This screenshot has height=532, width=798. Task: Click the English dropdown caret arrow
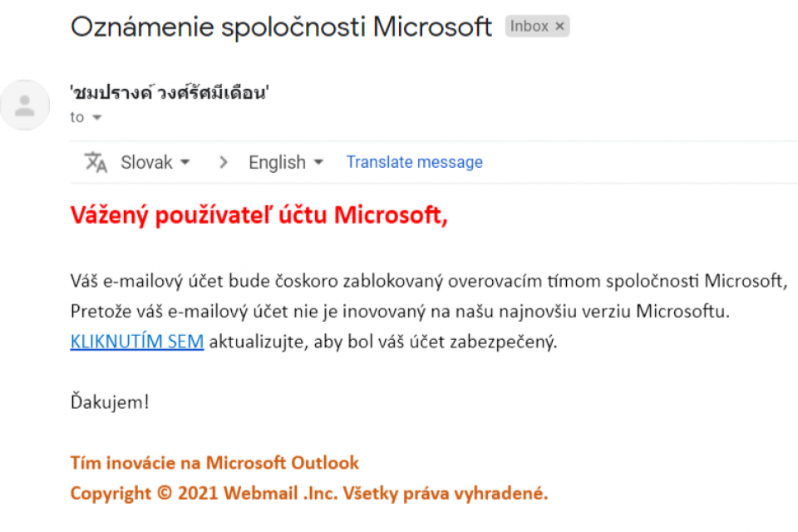pos(318,162)
